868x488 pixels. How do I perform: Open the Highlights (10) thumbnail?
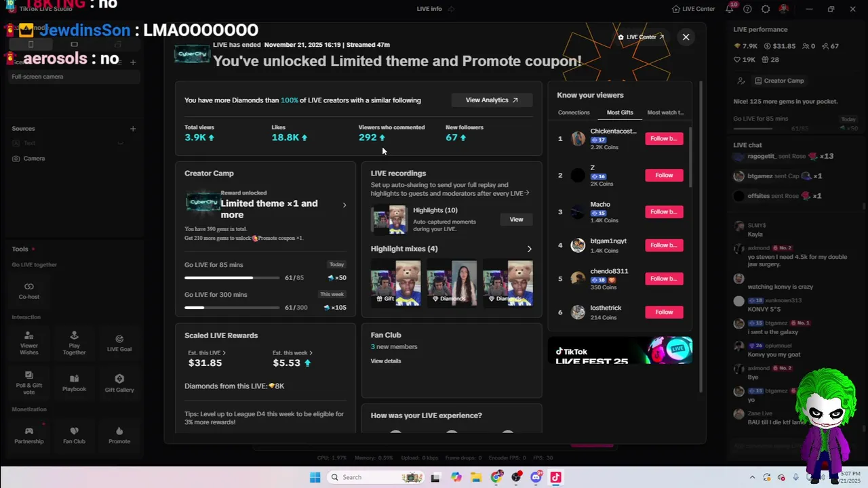(x=389, y=220)
